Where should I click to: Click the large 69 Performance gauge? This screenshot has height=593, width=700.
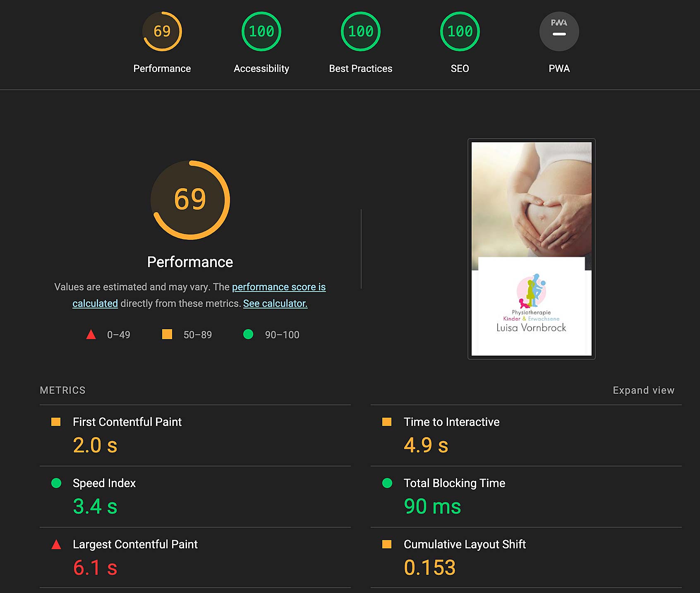pos(190,200)
